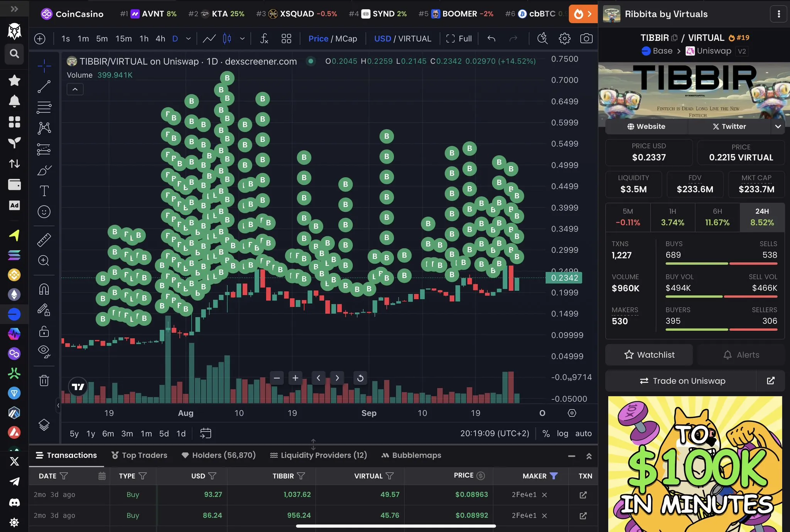Select the 24H stats period cell
790x532 pixels.
click(x=761, y=217)
